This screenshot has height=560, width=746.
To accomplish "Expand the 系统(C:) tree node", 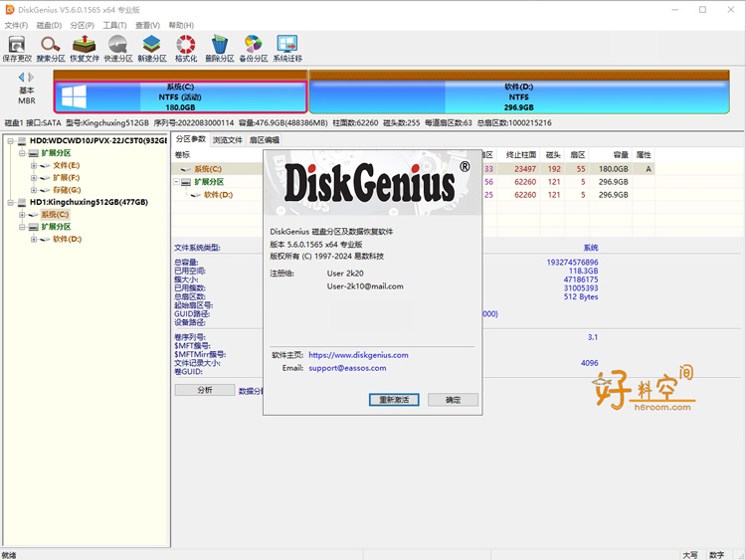I will point(22,215).
